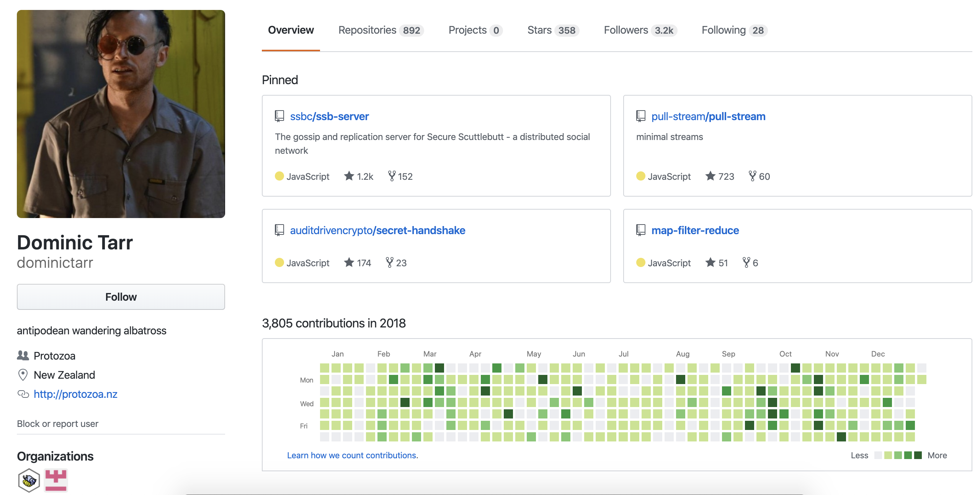Open the Stars tab
This screenshot has width=980, height=495.
552,30
